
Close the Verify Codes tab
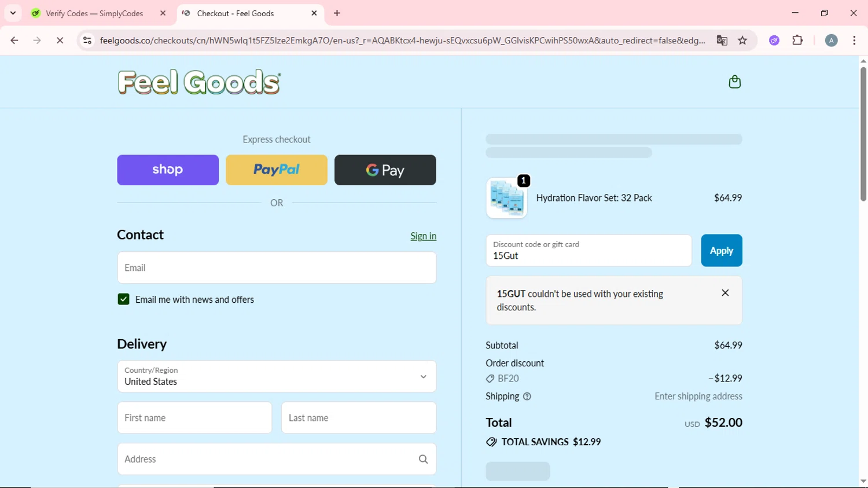tap(163, 13)
